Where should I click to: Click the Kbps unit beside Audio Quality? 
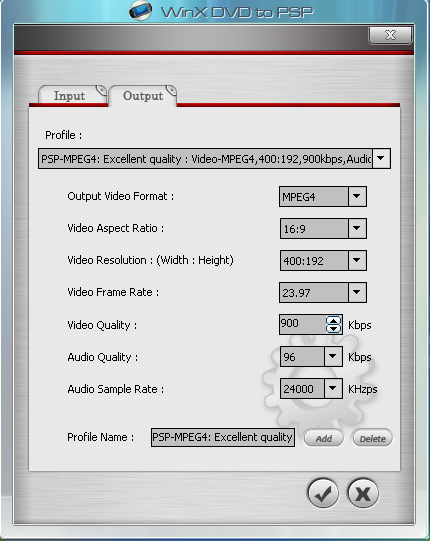click(x=360, y=357)
